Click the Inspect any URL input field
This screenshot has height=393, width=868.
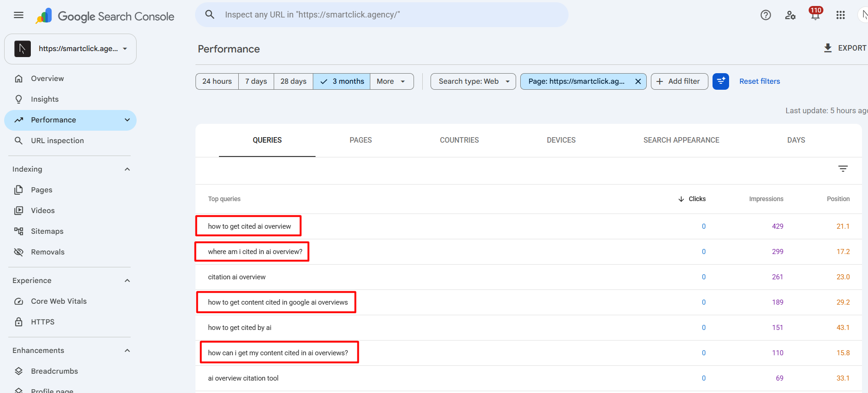(x=382, y=15)
